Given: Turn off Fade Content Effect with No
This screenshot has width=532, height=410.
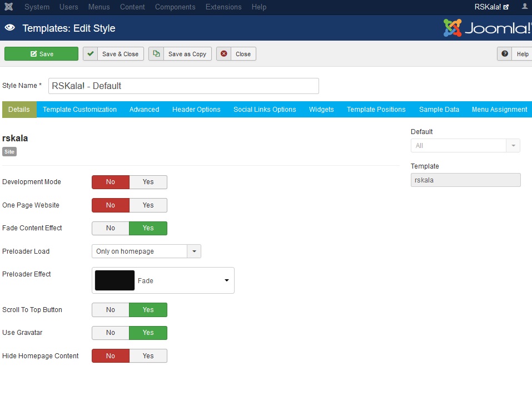Looking at the screenshot, I should pos(111,228).
